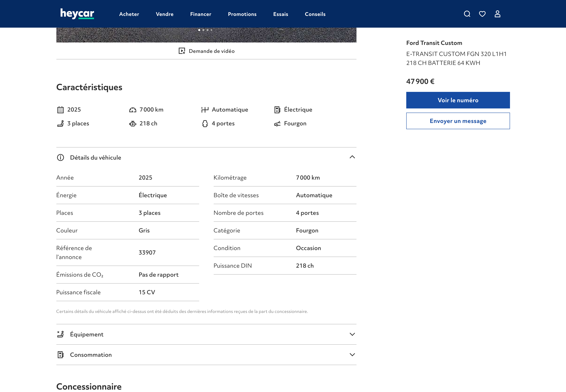Screen dimensions: 566x392
Task: Open the Acheter menu
Action: [129, 14]
